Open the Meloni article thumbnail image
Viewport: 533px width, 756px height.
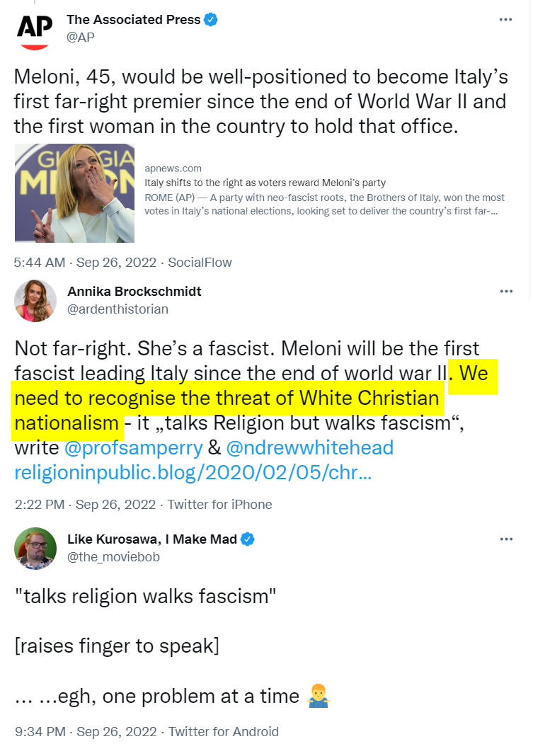tap(74, 193)
